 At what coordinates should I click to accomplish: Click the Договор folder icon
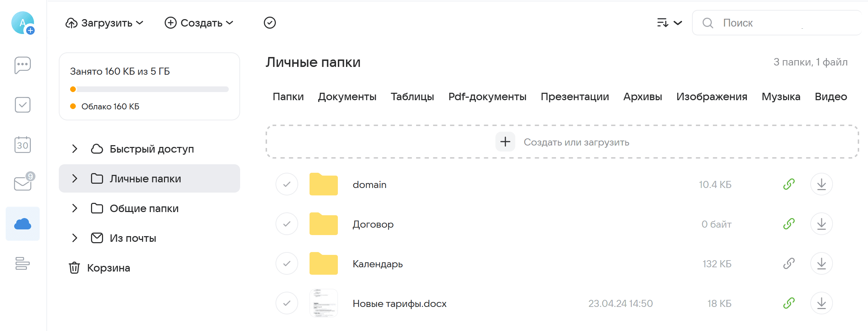click(324, 224)
